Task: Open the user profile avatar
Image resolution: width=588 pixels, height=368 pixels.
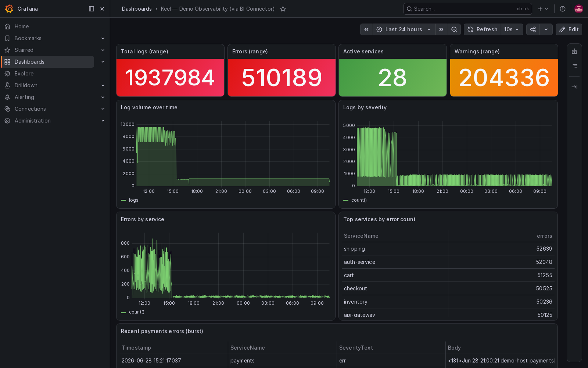Action: click(x=579, y=9)
